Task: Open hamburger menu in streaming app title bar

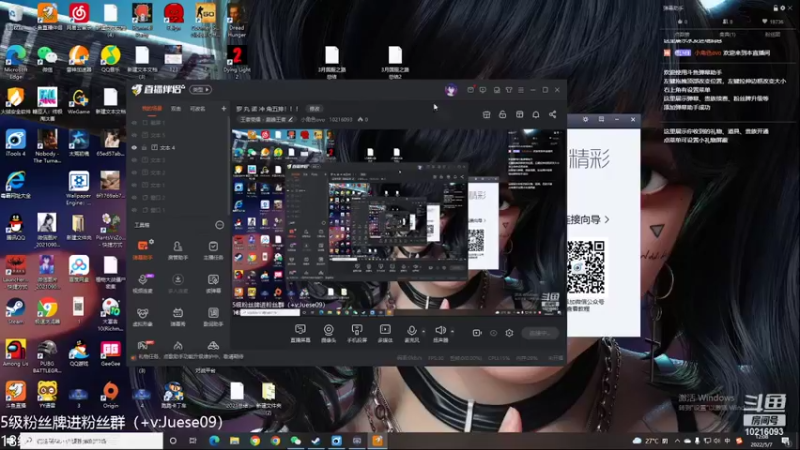Action: point(521,90)
